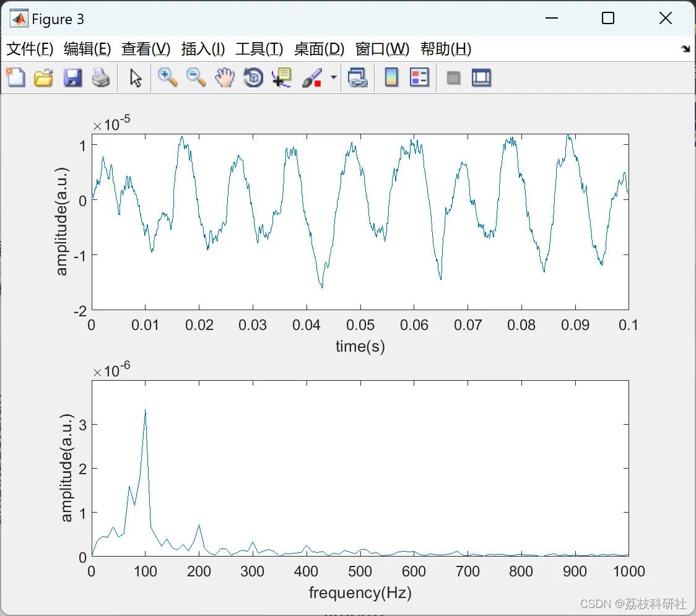Click the Link Plot toolbar icon
Viewport: 696px width, 616px height.
click(x=358, y=77)
